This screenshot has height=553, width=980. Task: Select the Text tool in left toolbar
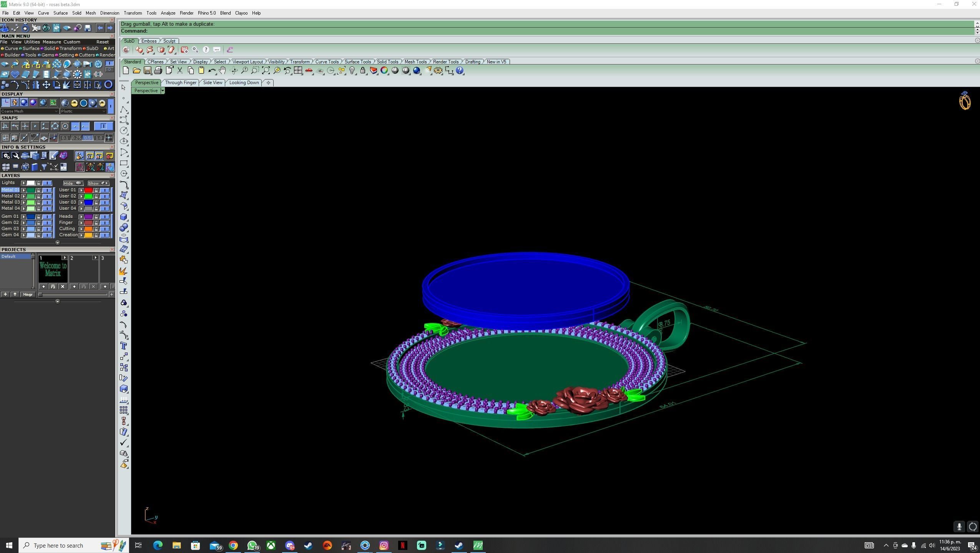[x=123, y=346]
